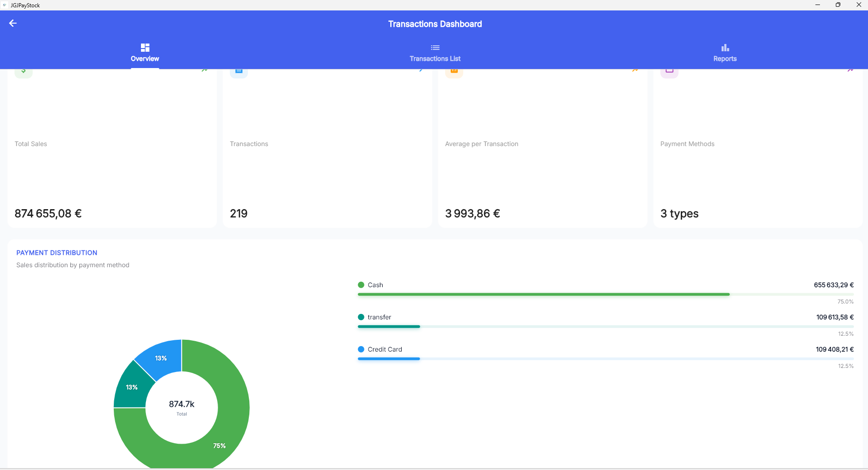Go back using the arrow icon
This screenshot has width=868, height=470.
tap(13, 23)
